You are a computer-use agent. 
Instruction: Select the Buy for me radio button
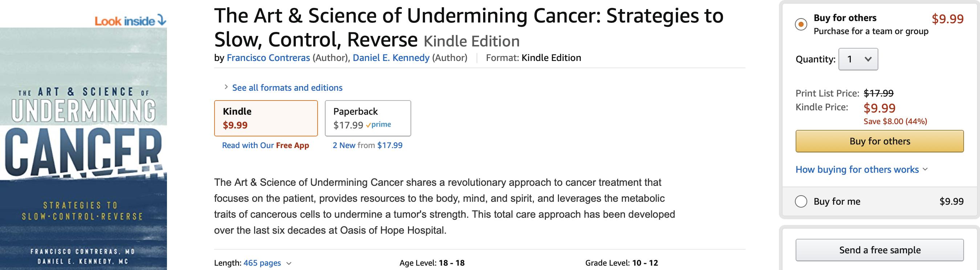[801, 201]
